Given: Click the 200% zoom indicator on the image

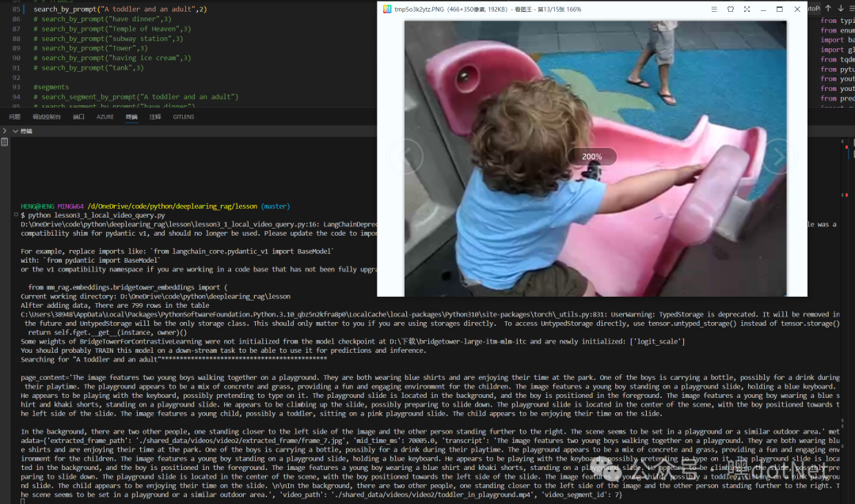Looking at the screenshot, I should tap(591, 157).
